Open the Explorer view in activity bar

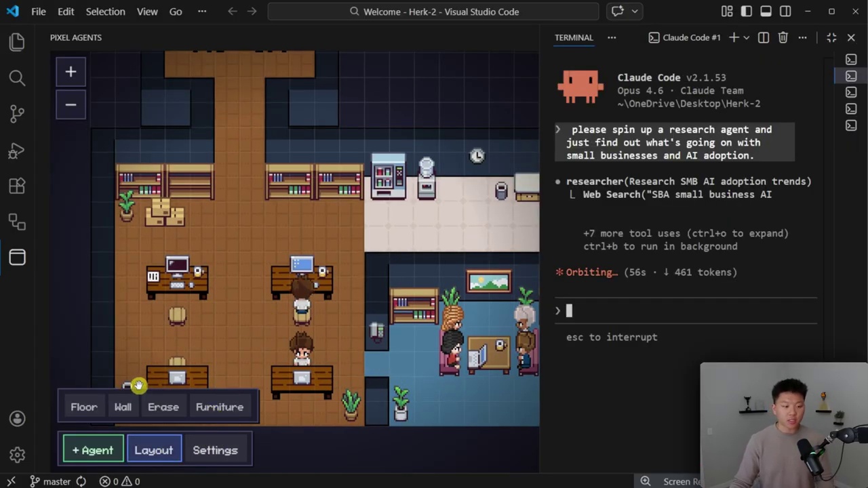17,42
